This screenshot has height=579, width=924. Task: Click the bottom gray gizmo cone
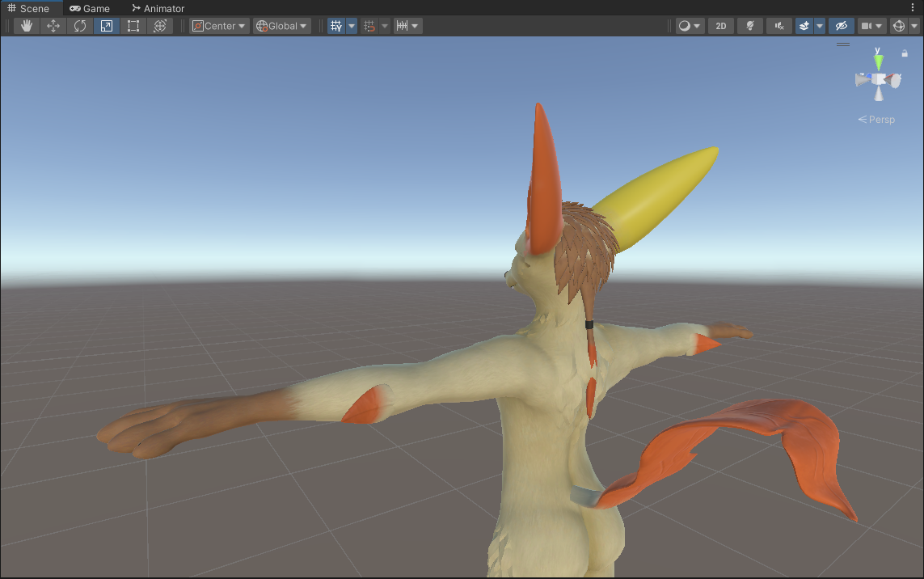pyautogui.click(x=879, y=94)
